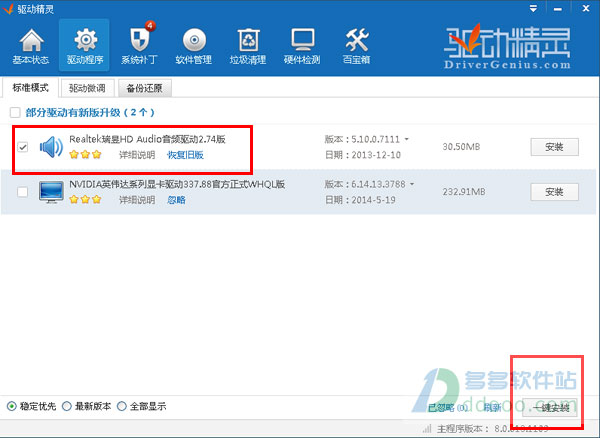Select the 稳定优先 radio button

12,406
